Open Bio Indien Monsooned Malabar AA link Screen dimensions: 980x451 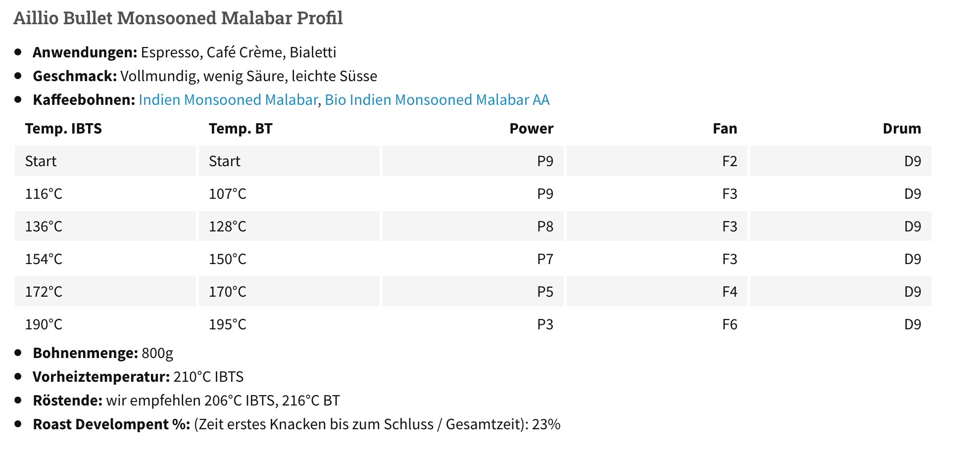point(437,100)
